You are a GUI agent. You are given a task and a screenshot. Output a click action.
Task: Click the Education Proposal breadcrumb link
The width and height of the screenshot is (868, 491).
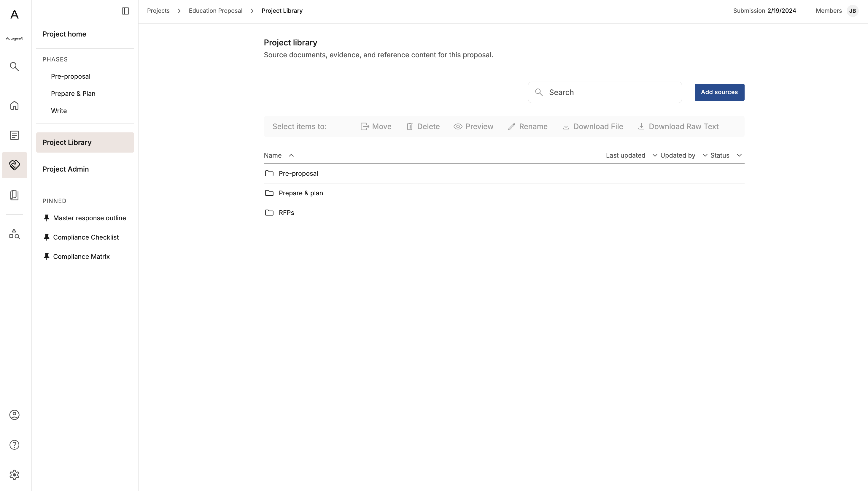[216, 11]
